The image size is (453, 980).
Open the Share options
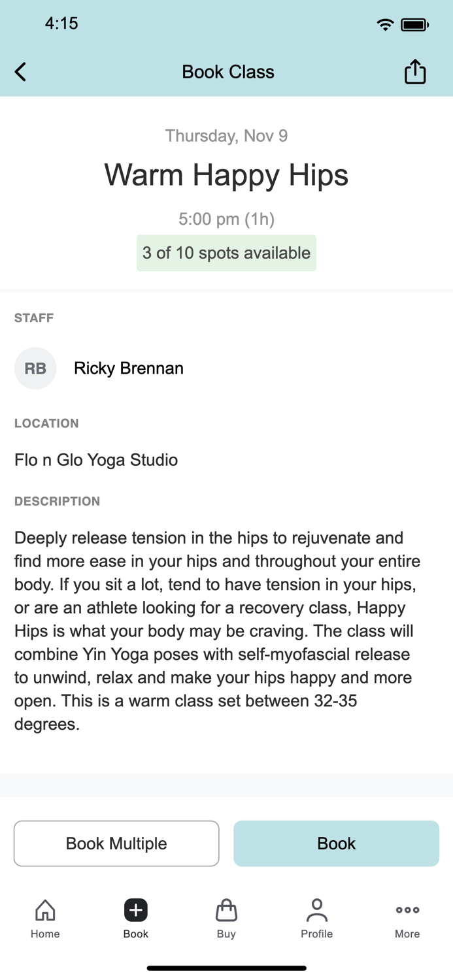click(x=414, y=71)
